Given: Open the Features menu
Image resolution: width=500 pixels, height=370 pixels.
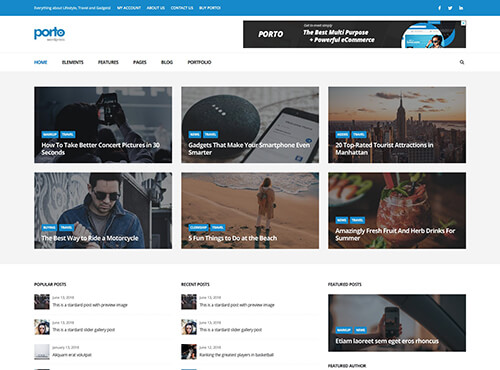Looking at the screenshot, I should (108, 62).
